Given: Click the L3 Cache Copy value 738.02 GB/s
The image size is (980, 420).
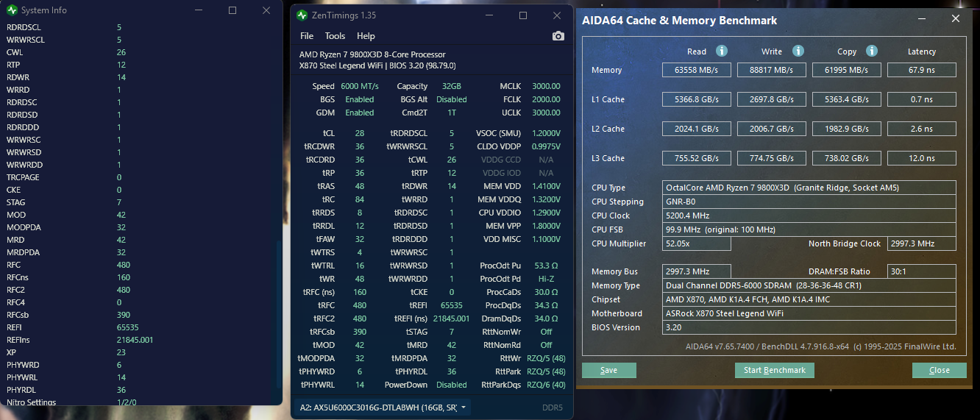Looking at the screenshot, I should tap(846, 158).
